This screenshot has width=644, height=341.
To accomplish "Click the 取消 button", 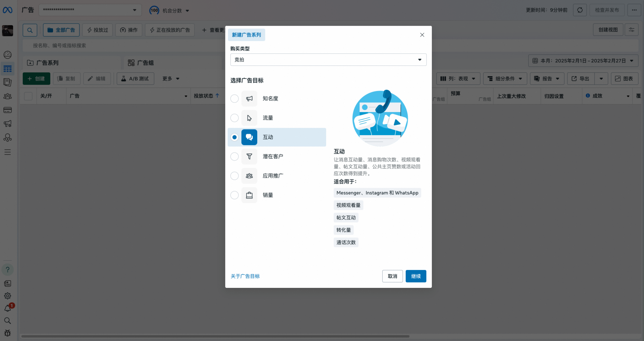I will [x=393, y=276].
